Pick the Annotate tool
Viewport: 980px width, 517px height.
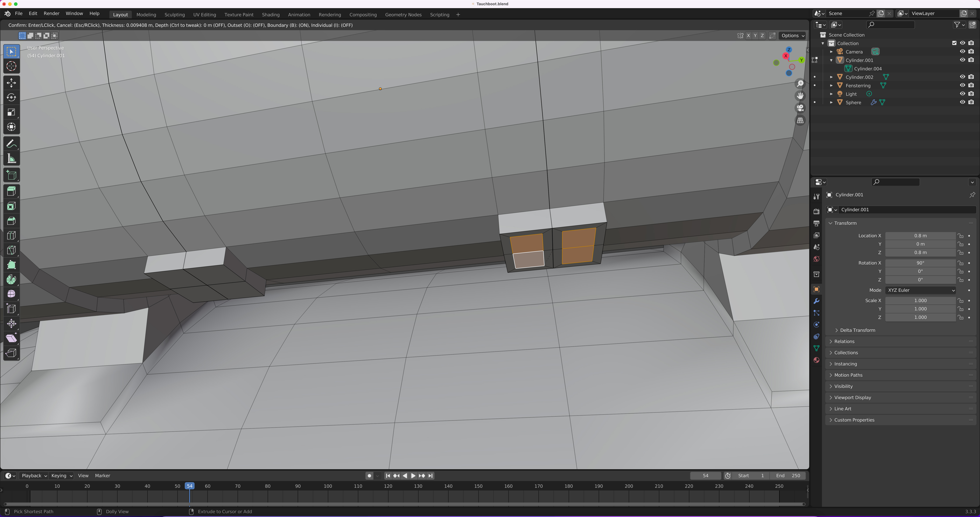(x=11, y=144)
